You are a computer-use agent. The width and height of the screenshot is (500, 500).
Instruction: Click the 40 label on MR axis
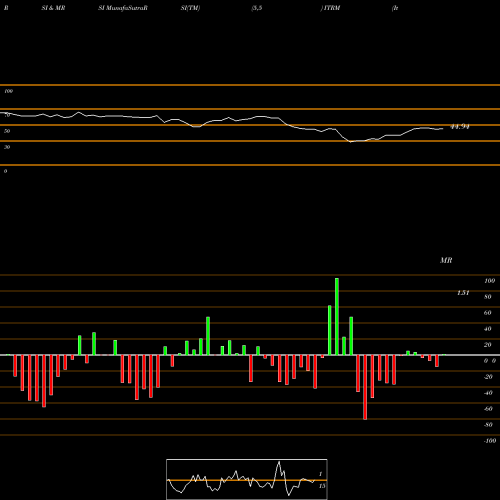click(x=488, y=329)
